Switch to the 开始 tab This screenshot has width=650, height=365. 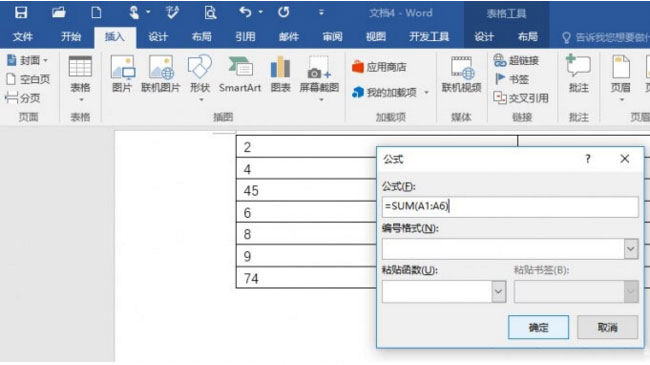[71, 37]
